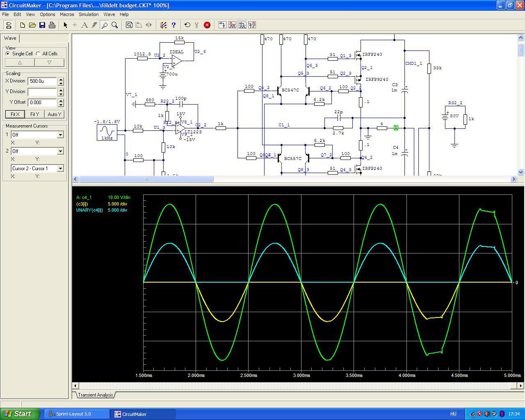Increase X Division with up stepper
525x420 pixels.
(61, 79)
